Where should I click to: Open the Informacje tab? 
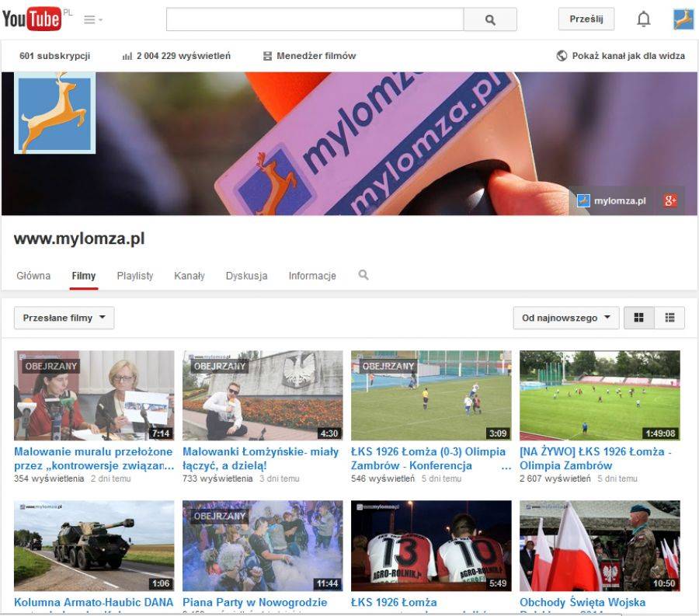point(312,276)
